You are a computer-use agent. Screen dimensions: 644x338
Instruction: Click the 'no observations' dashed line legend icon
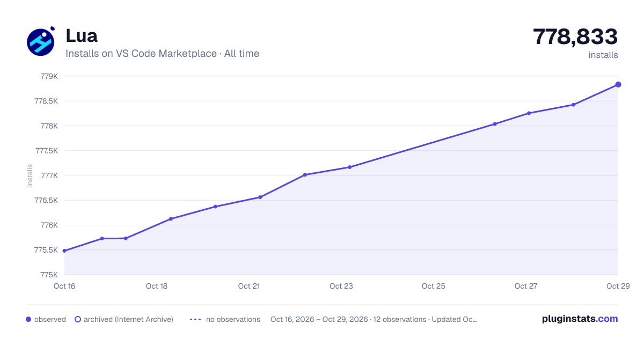[x=195, y=319]
